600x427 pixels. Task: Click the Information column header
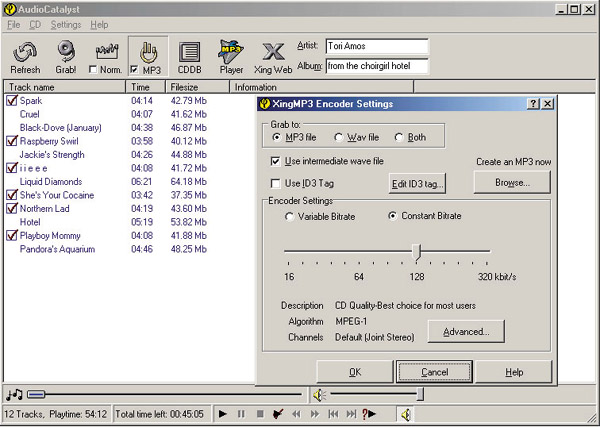coord(321,87)
